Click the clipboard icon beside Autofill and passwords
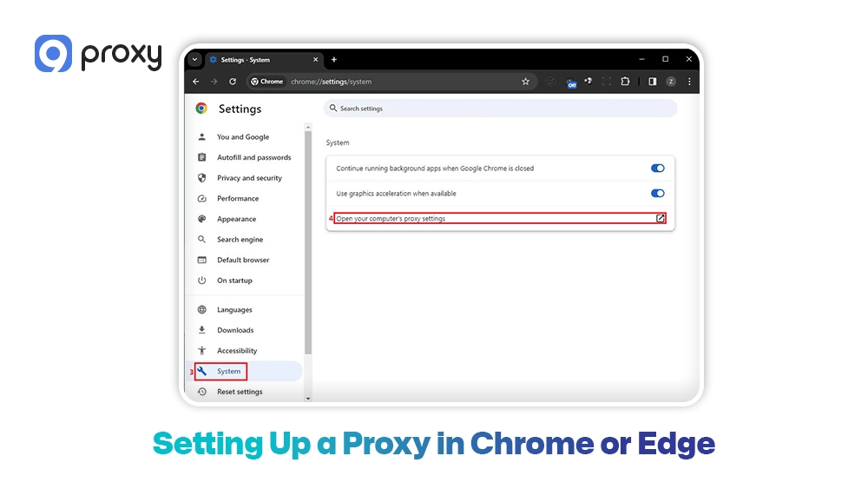The image size is (868, 489). [x=202, y=157]
